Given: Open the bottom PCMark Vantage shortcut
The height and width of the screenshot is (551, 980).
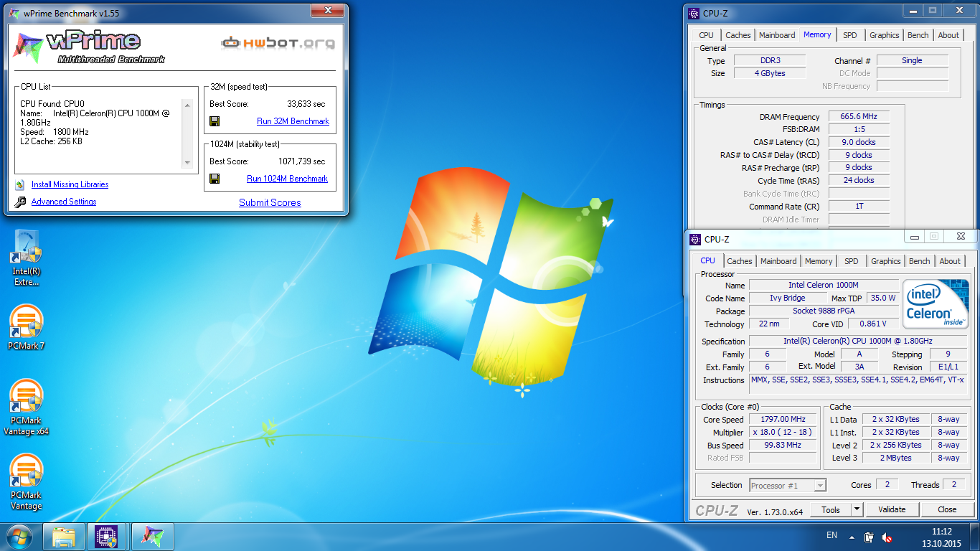Looking at the screenshot, I should click(x=27, y=481).
